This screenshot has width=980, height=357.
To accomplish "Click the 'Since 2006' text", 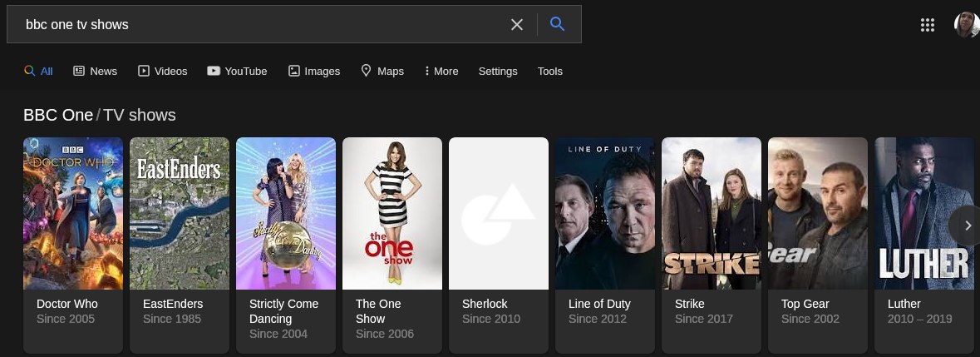I will (384, 334).
